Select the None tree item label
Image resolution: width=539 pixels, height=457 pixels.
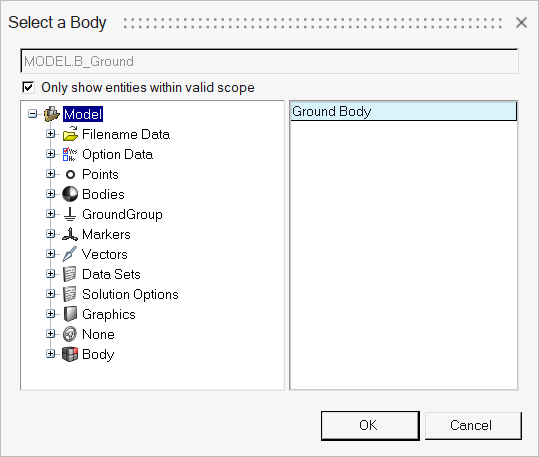click(x=98, y=334)
